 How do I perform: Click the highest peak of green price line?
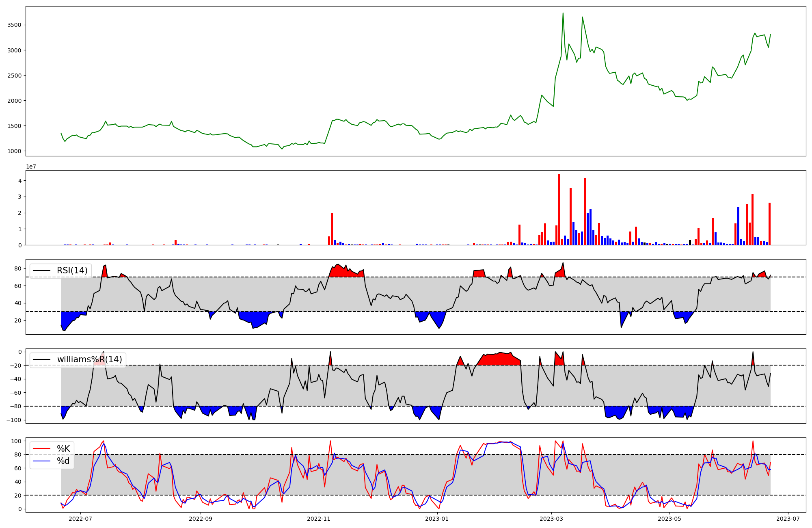click(x=563, y=13)
